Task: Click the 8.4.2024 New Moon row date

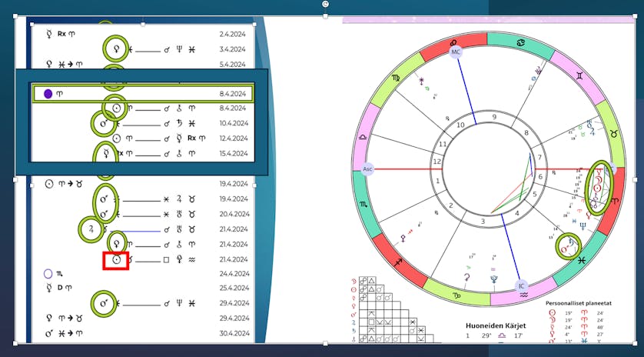Action: 233,94
